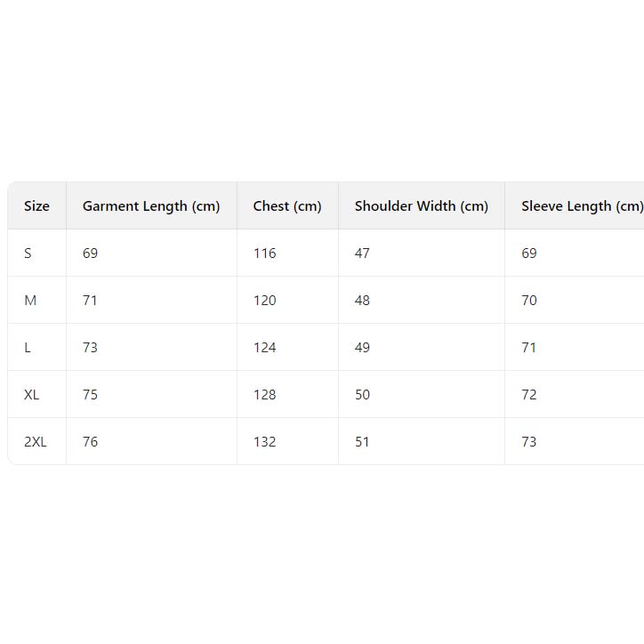Select the XL size cell
644x644 pixels.
(x=32, y=395)
